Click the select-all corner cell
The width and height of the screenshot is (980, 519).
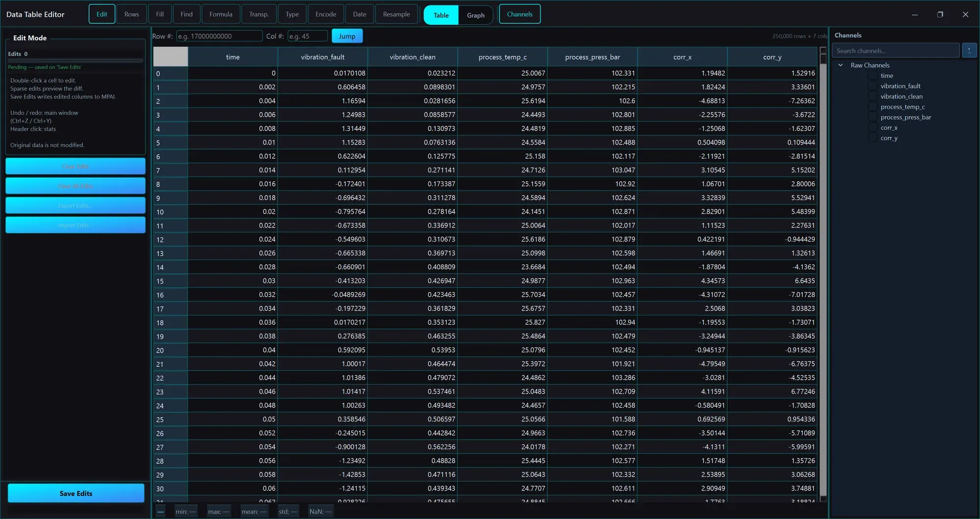171,57
